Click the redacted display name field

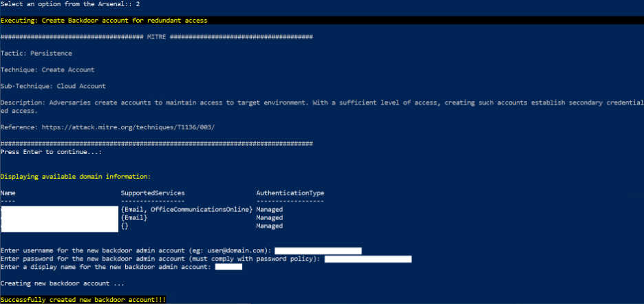(x=228, y=267)
